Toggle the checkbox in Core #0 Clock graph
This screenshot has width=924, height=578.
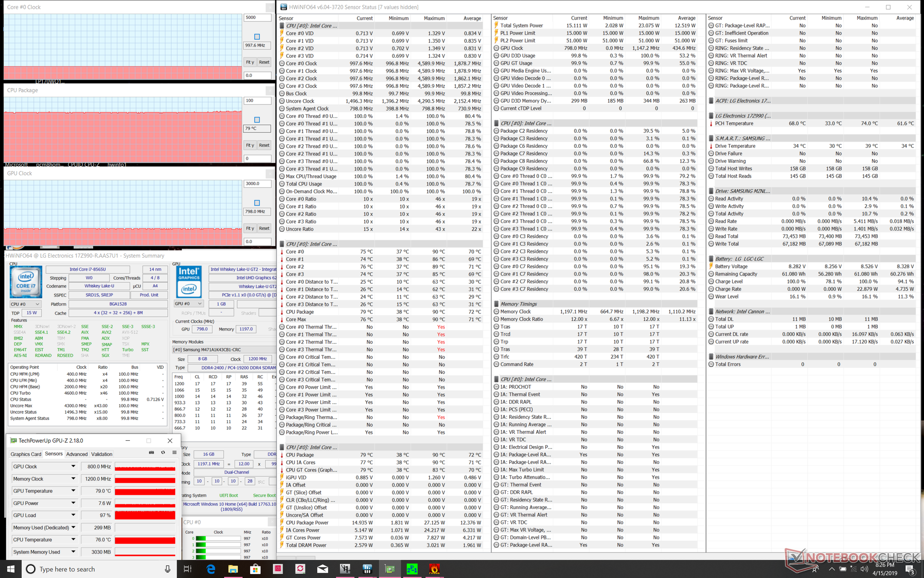coord(257,37)
